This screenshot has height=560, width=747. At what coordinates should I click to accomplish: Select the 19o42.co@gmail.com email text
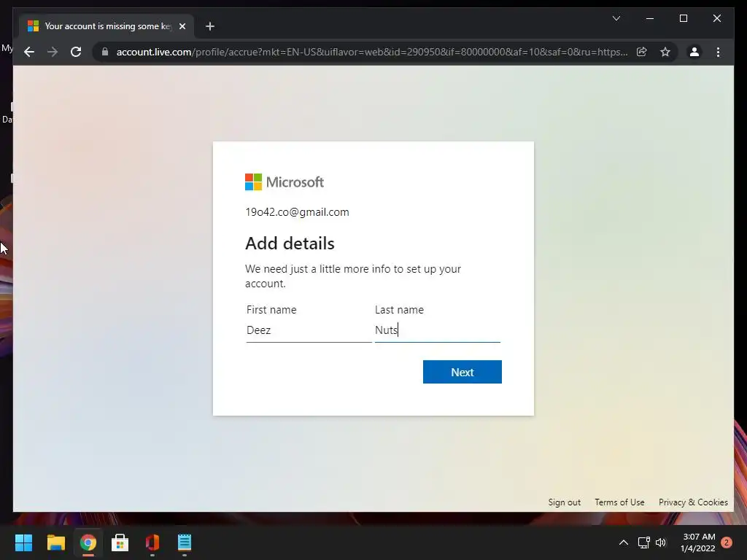297,212
